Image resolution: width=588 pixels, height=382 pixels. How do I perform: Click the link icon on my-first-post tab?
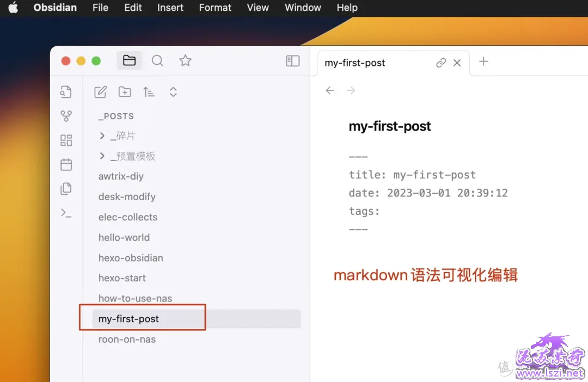[441, 63]
